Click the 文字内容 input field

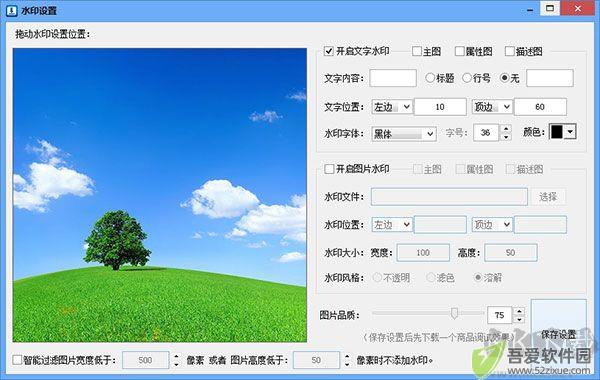click(x=393, y=78)
